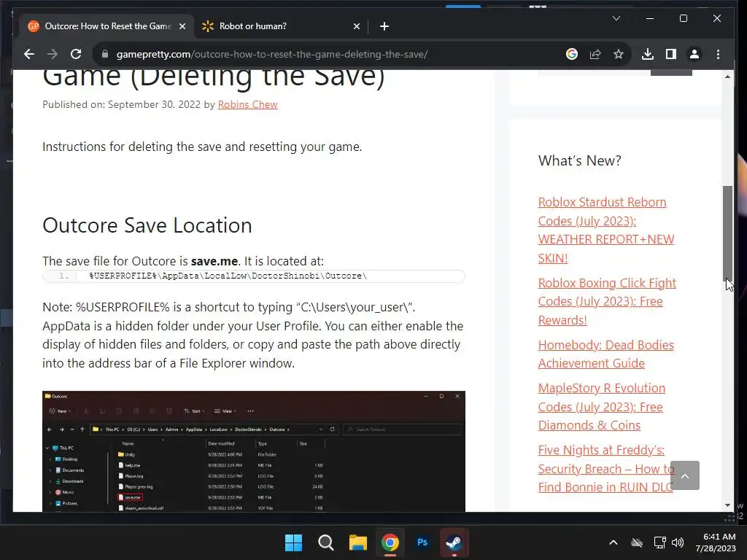Click the scrollbar down arrow
This screenshot has height=560, width=747.
[x=727, y=505]
